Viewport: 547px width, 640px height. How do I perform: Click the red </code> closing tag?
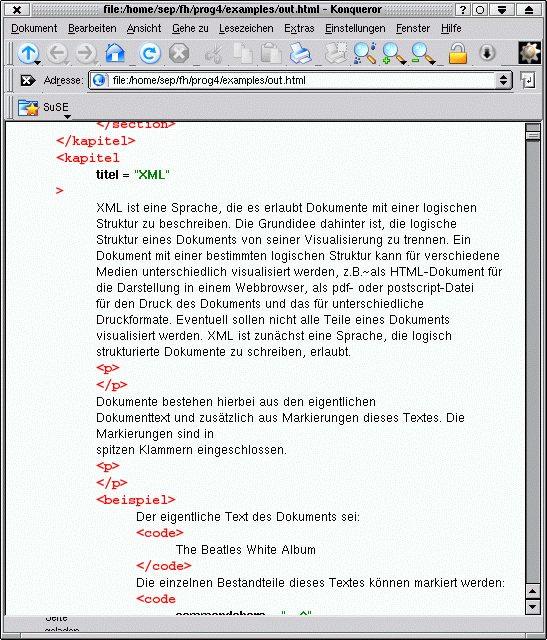(x=163, y=566)
